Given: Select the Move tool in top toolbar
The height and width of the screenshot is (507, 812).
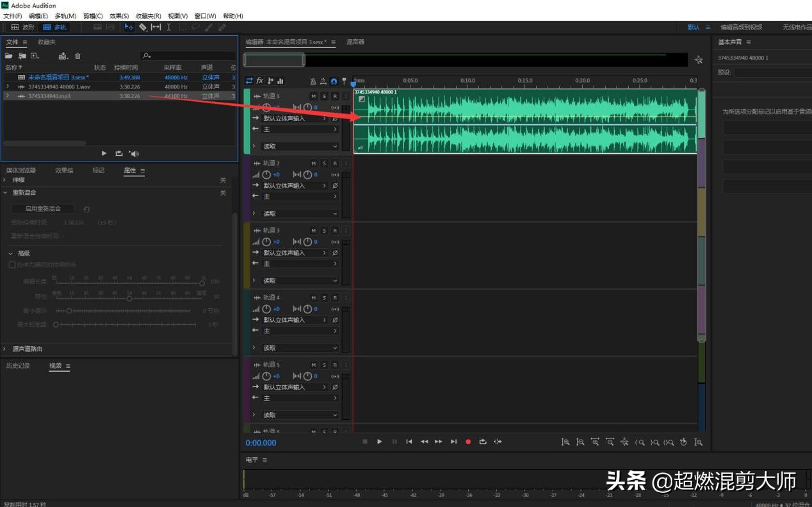Looking at the screenshot, I should tap(129, 28).
